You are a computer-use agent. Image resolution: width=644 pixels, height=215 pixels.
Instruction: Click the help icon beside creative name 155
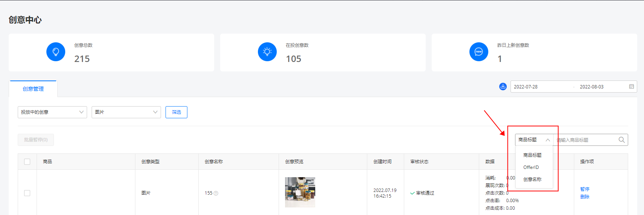pos(216,193)
